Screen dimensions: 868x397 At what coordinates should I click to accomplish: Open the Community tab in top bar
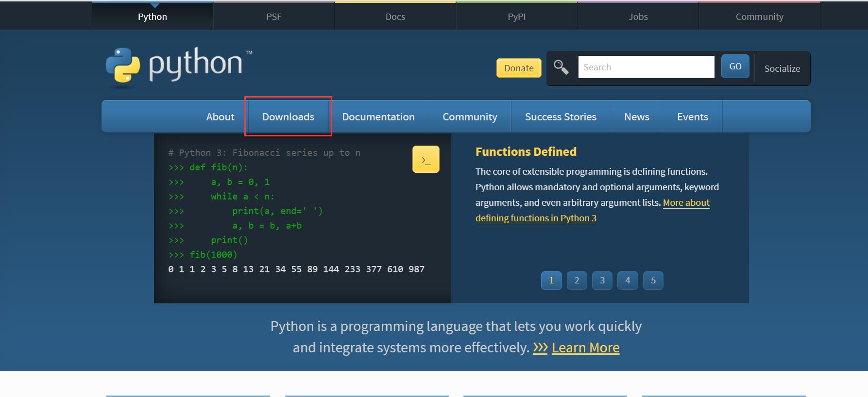[760, 17]
